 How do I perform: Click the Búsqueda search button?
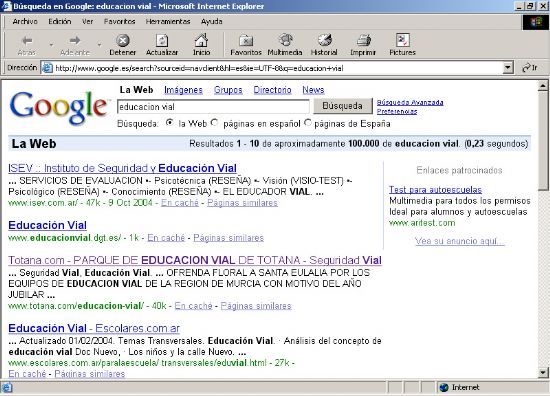pos(343,106)
